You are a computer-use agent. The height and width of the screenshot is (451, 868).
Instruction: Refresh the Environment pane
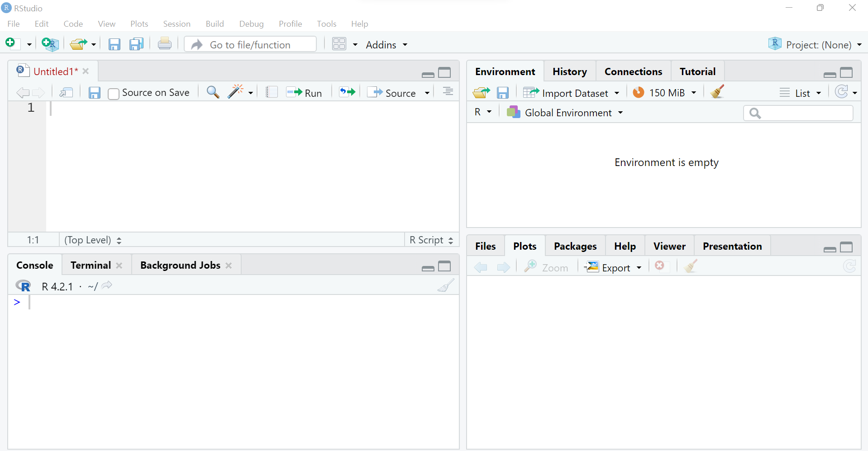pyautogui.click(x=842, y=92)
